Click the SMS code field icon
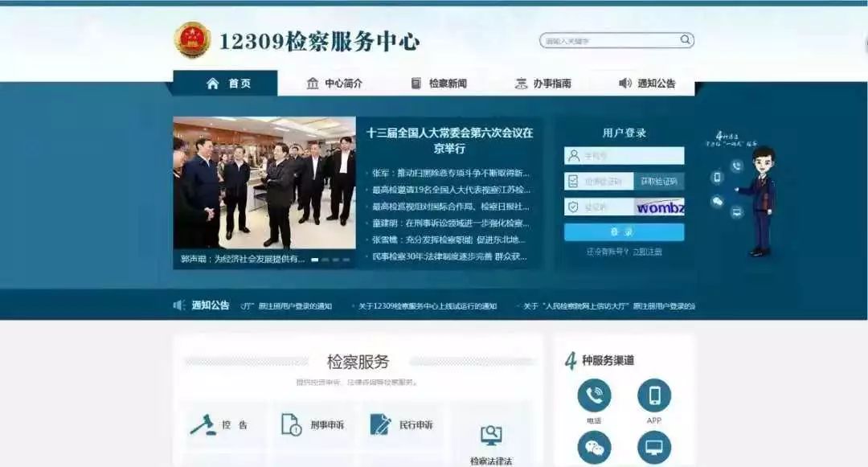868x467 pixels. (574, 181)
